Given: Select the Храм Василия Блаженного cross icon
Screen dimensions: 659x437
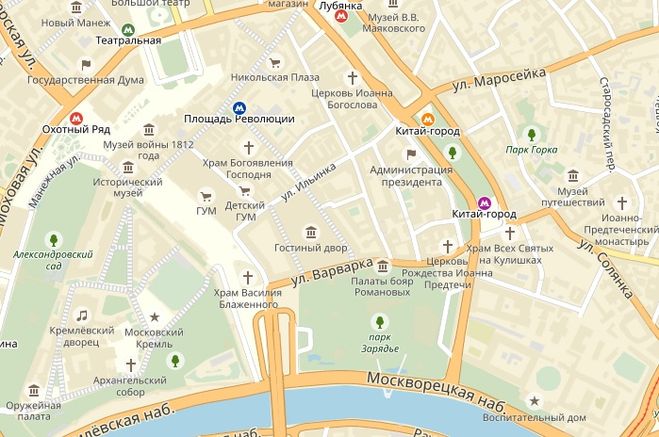Looking at the screenshot, I should 248,277.
